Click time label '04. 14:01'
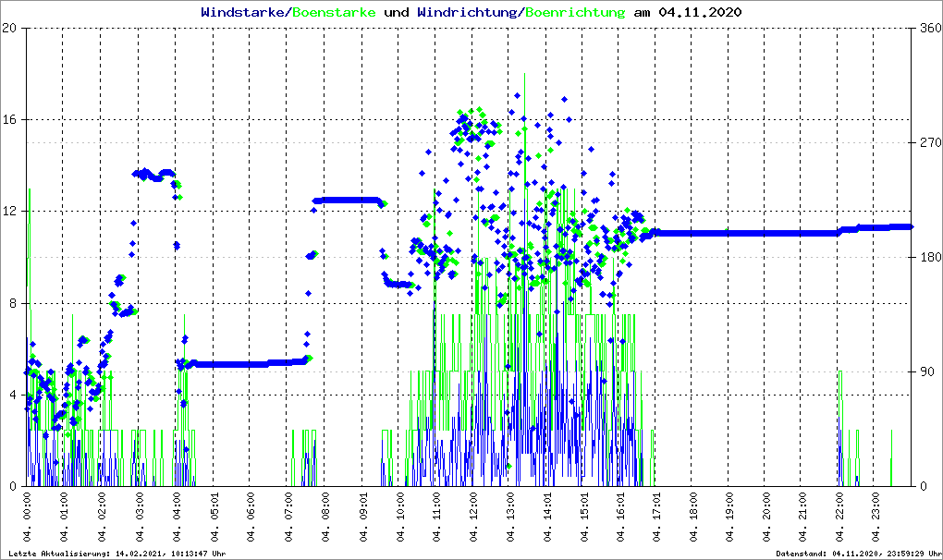This screenshot has height=560, width=943. click(x=547, y=517)
